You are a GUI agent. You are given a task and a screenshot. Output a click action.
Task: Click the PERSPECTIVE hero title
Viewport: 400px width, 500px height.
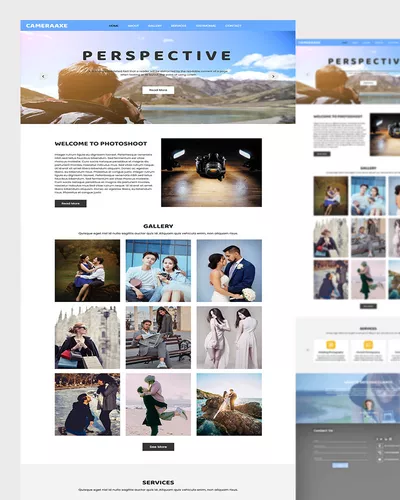[x=157, y=55]
